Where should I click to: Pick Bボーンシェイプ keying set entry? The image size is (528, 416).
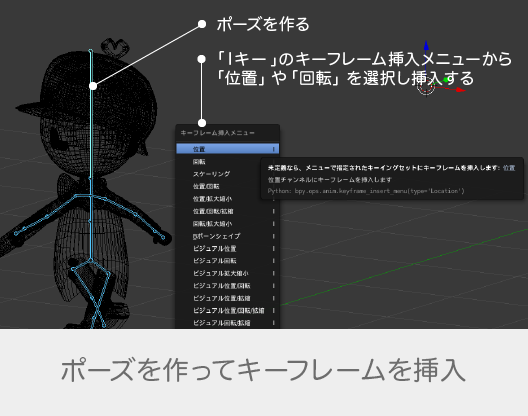(228, 236)
